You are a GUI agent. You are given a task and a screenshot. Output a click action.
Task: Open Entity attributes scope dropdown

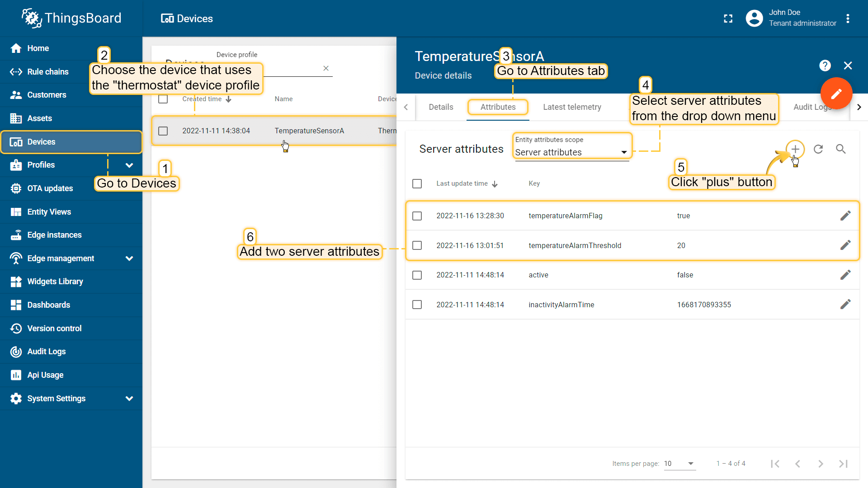point(571,152)
